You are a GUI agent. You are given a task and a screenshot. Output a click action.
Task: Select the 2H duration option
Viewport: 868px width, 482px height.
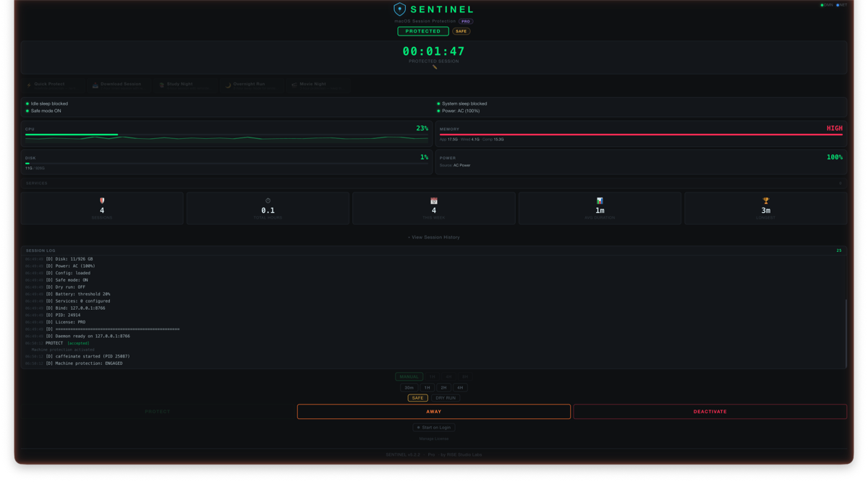point(443,387)
